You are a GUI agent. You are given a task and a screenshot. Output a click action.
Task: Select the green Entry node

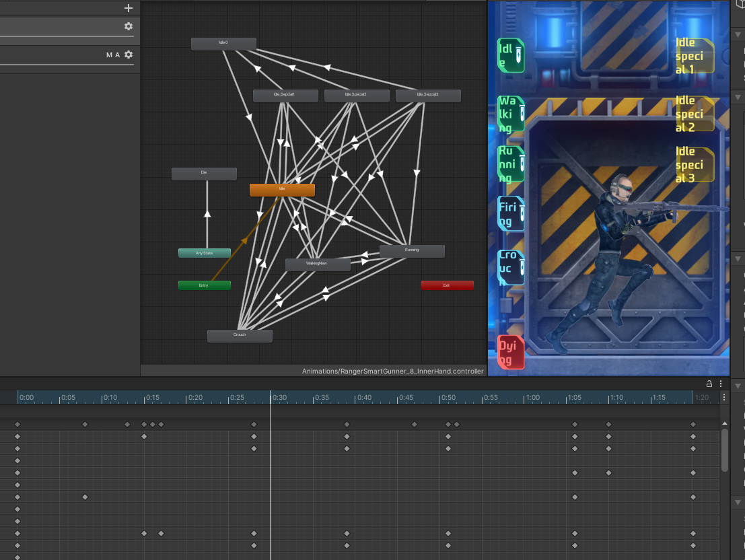coord(204,285)
